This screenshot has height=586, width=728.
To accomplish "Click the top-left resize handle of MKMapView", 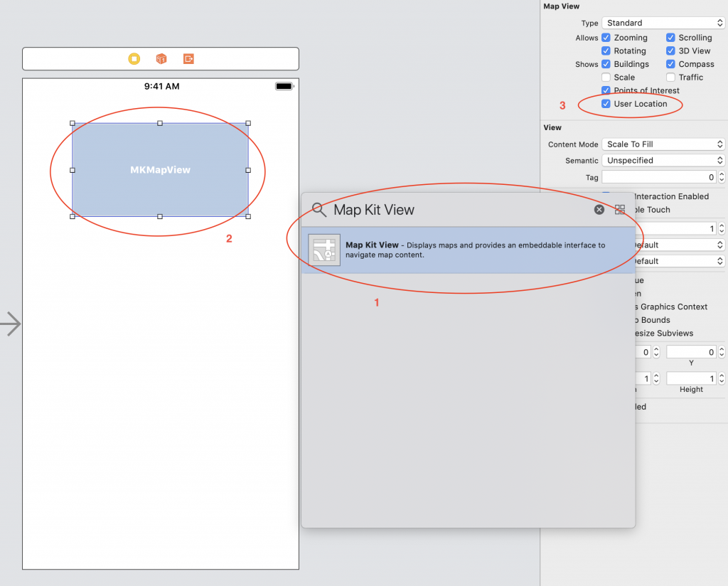I will click(73, 123).
